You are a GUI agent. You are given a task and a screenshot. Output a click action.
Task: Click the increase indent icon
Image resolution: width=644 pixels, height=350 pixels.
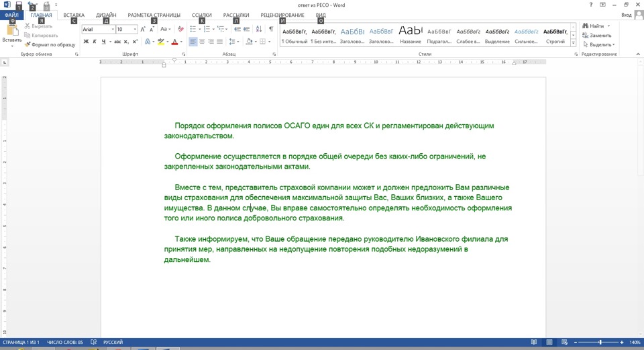[x=246, y=29]
